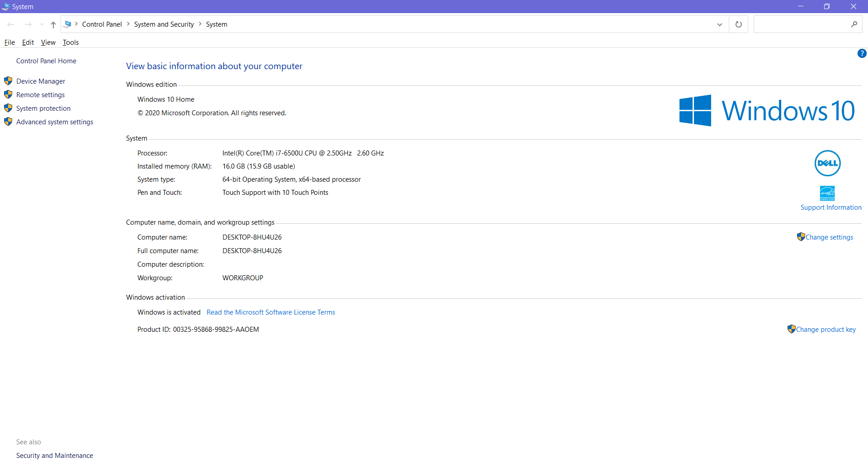868x471 pixels.
Task: Click the shield icon beside Advanced system settings
Action: point(8,122)
